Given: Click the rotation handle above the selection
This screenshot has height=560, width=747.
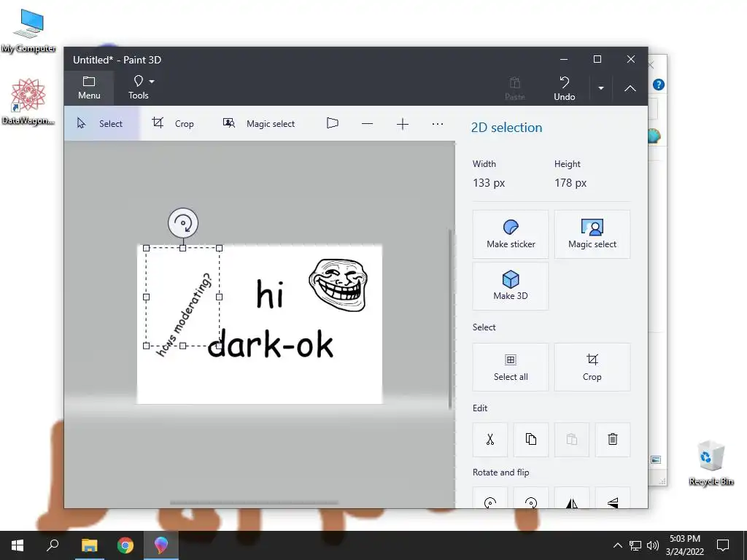Looking at the screenshot, I should [x=183, y=223].
